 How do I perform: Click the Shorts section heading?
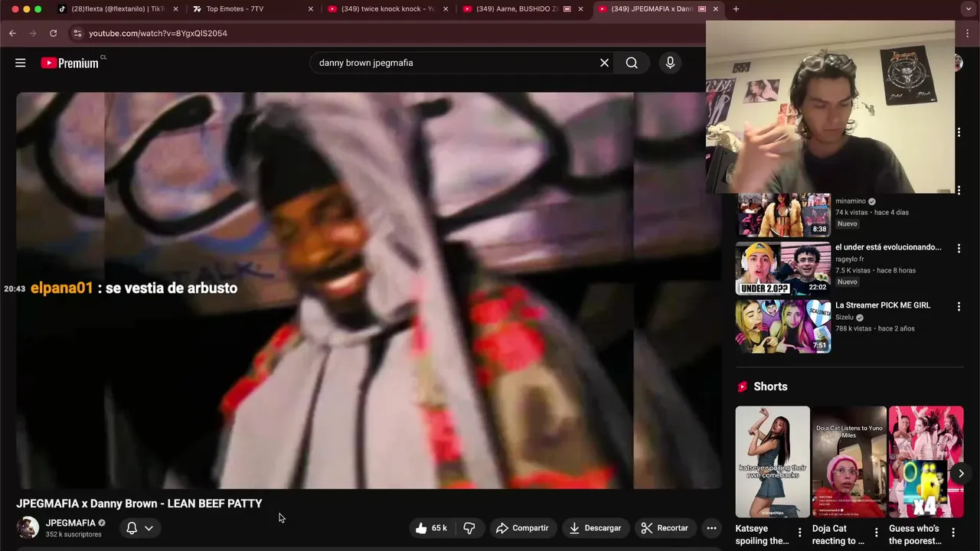point(770,386)
